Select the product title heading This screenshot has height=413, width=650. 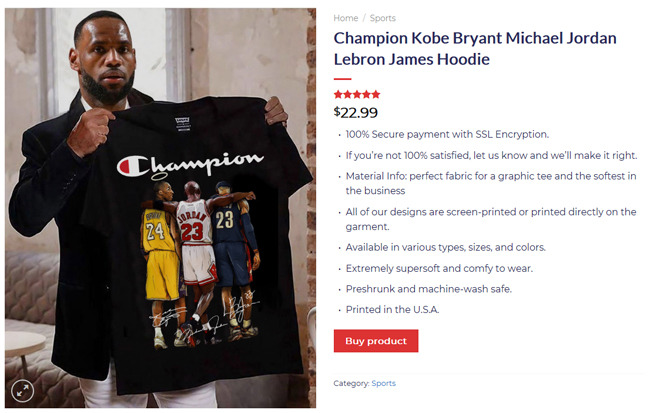[475, 49]
